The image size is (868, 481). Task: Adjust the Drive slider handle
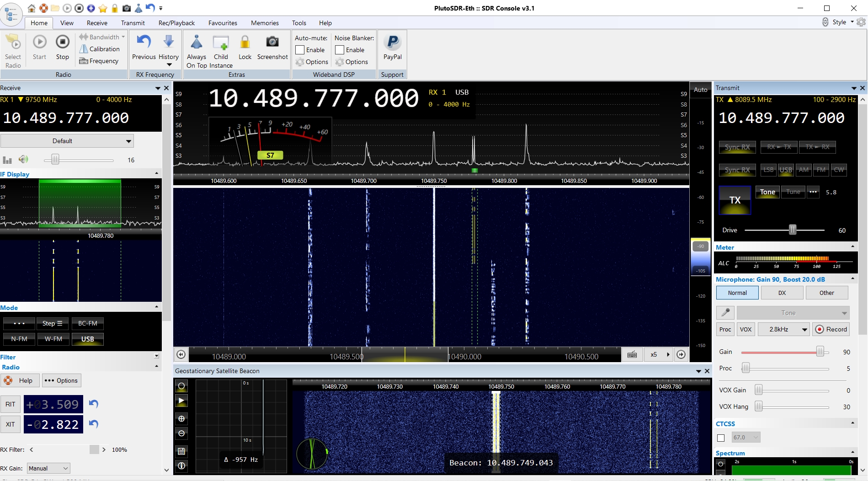coord(793,230)
